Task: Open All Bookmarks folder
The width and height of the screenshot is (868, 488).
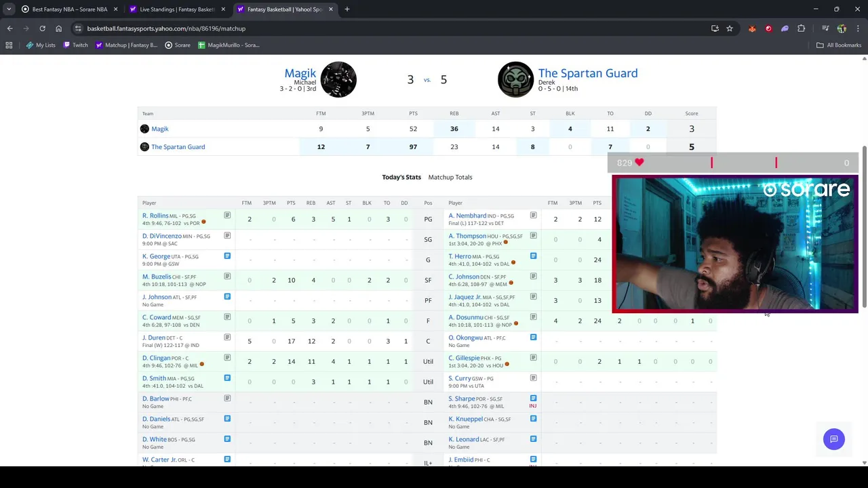Action: point(839,45)
